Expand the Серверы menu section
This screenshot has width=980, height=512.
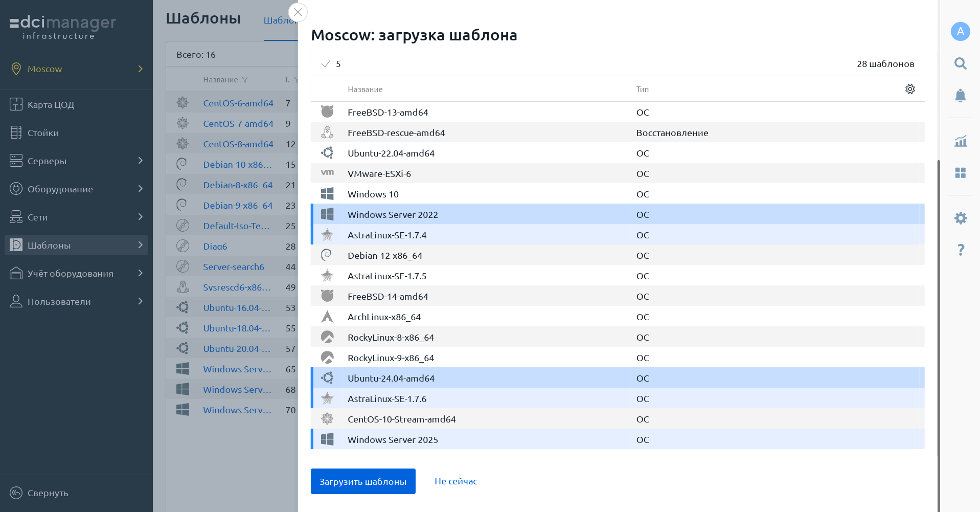[x=77, y=161]
